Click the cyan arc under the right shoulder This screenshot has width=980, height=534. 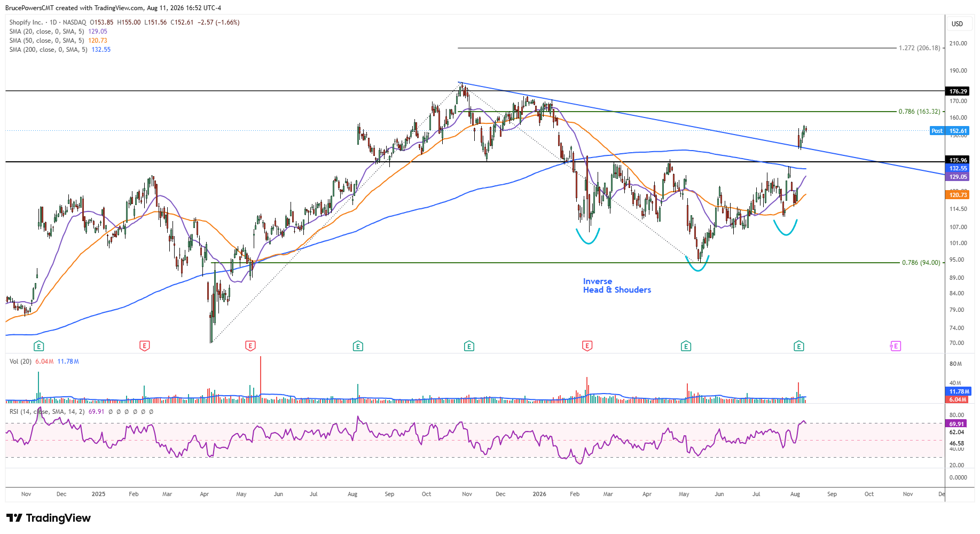coord(786,229)
